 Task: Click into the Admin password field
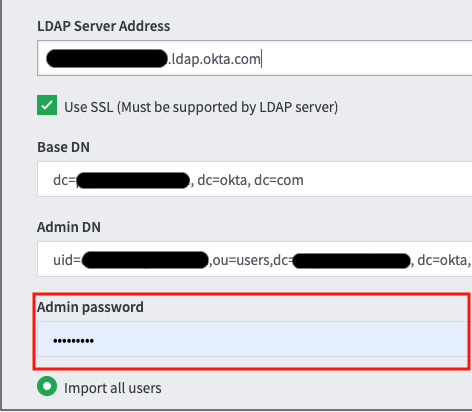pos(252,339)
